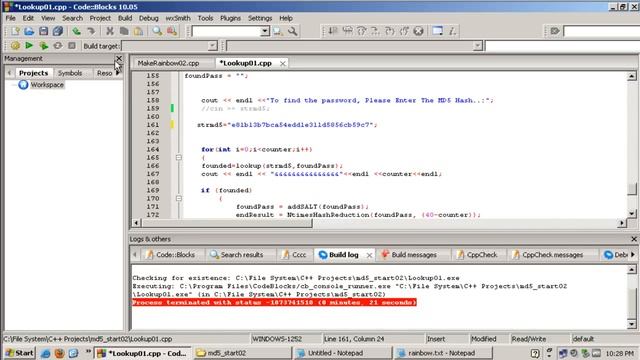Click the Run to cursor debug icon

click(347, 31)
